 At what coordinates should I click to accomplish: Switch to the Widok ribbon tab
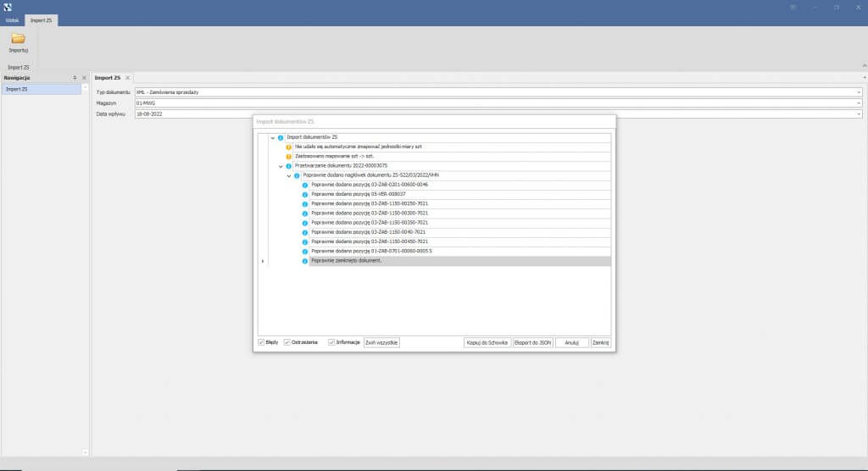12,19
